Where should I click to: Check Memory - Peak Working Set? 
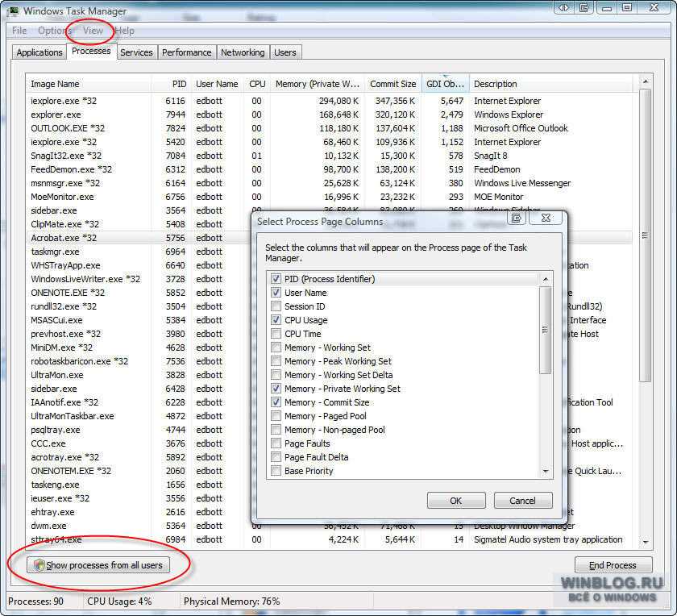point(276,361)
